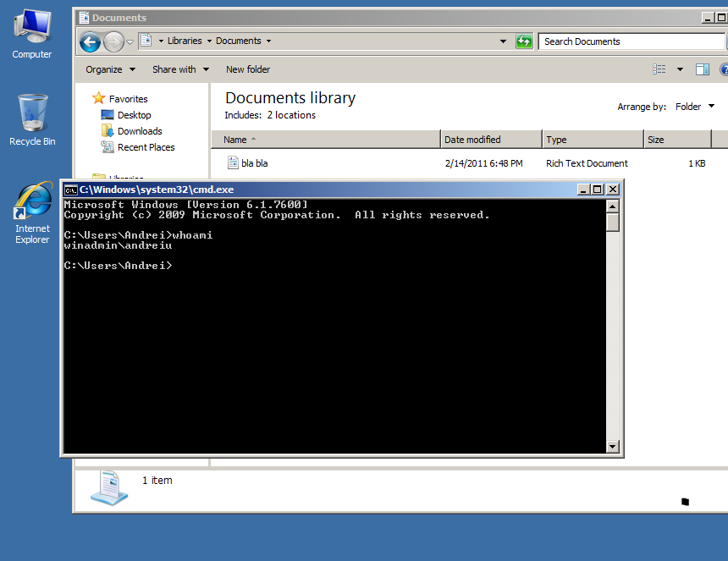The image size is (728, 561).
Task: Click the 1 item text in the details pane
Action: [x=157, y=481]
